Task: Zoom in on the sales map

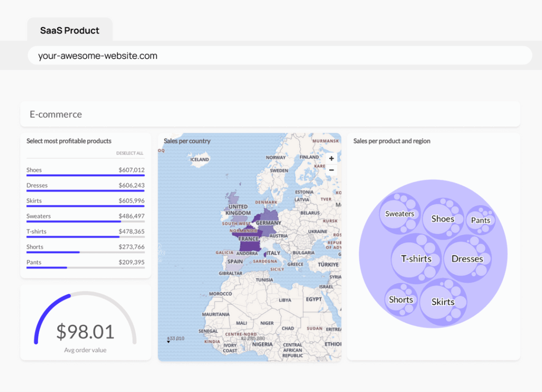Action: point(331,159)
